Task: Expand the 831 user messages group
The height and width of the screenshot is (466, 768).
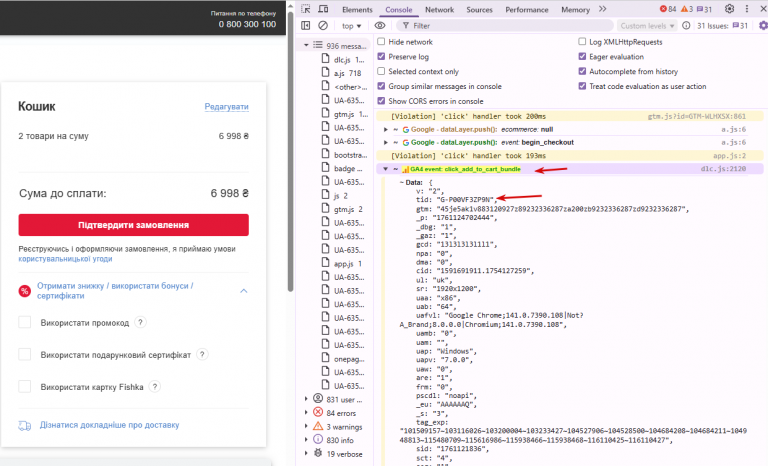Action: click(x=306, y=399)
